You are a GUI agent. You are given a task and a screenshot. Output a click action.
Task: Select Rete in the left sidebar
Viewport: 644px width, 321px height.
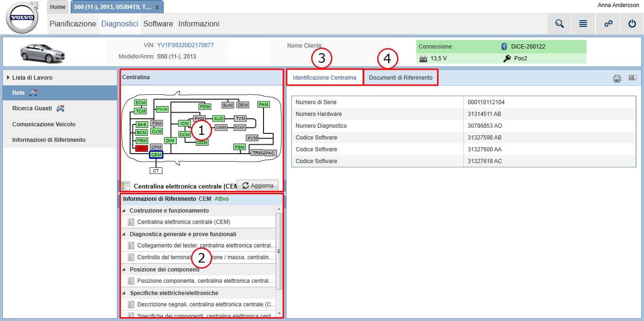coord(59,93)
